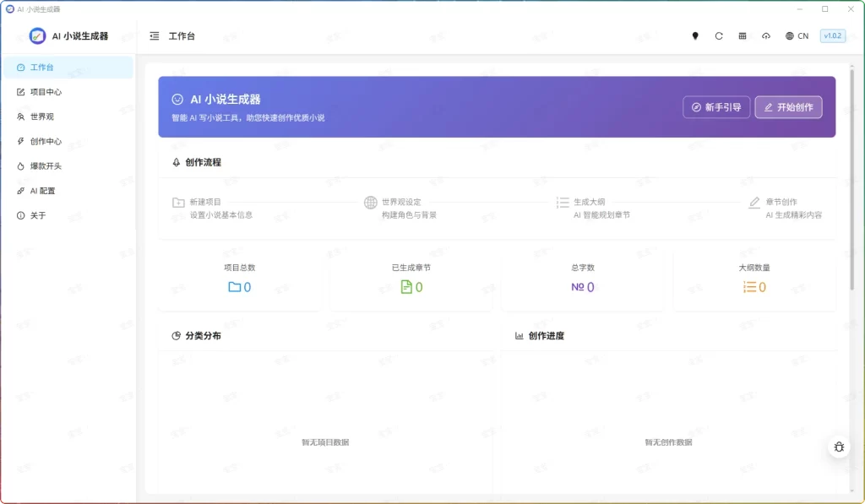Click the lightbulb theme icon in the header
The height and width of the screenshot is (504, 865).
click(695, 36)
